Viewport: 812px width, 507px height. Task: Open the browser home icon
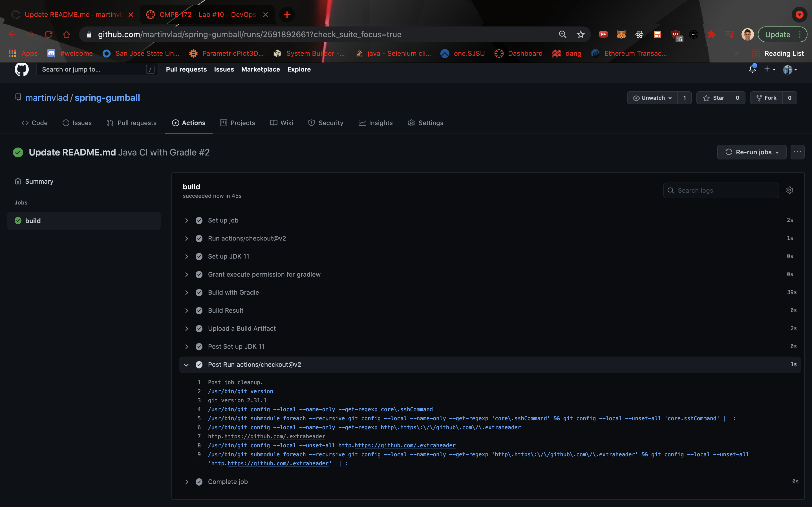pos(67,35)
